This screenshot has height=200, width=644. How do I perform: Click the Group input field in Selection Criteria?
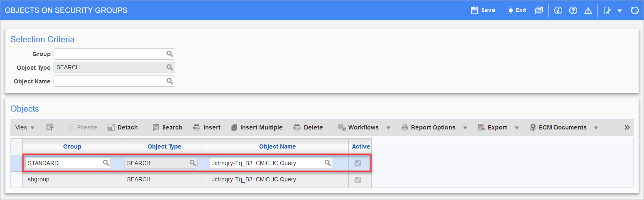[x=110, y=54]
